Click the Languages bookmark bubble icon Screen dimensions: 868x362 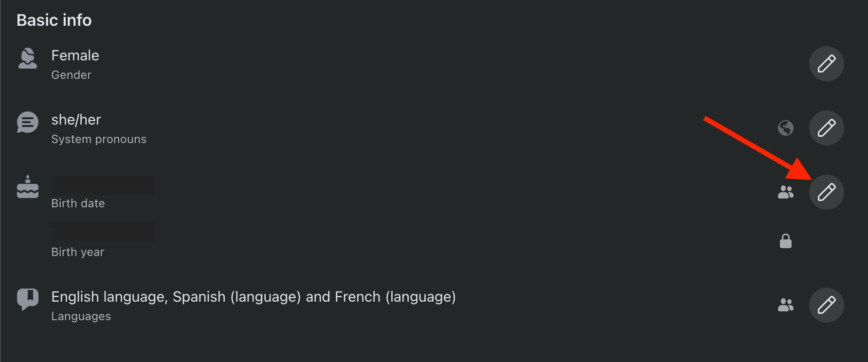click(28, 299)
